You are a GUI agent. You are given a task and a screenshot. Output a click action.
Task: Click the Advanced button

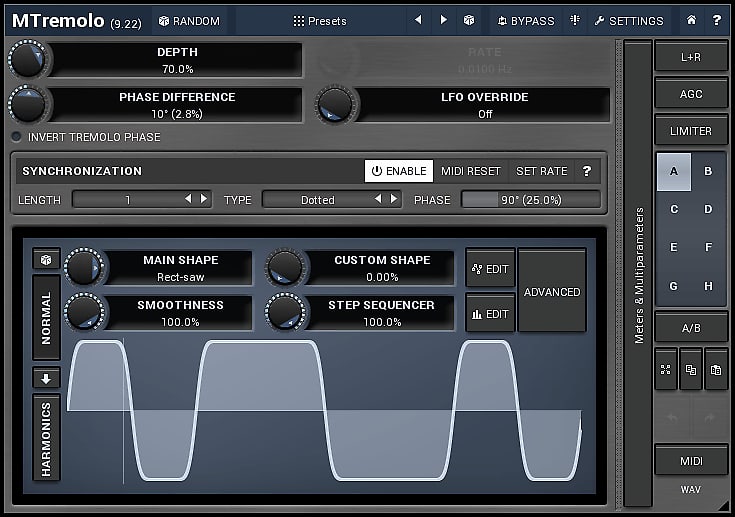pyautogui.click(x=552, y=292)
